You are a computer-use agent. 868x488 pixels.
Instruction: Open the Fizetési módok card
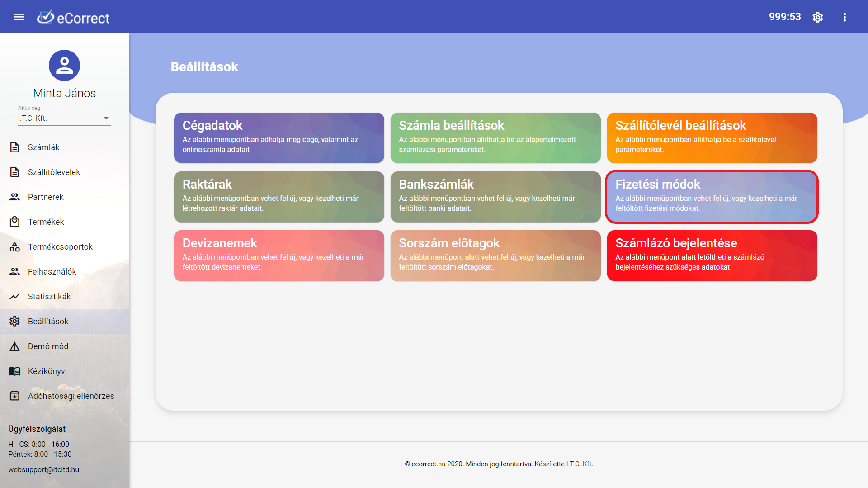pyautogui.click(x=712, y=197)
